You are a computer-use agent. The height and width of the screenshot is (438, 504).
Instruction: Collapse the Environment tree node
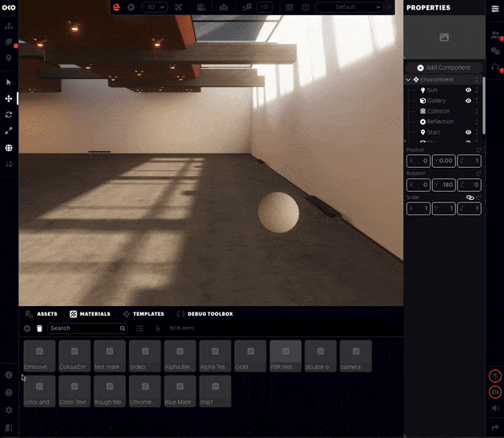(x=408, y=80)
